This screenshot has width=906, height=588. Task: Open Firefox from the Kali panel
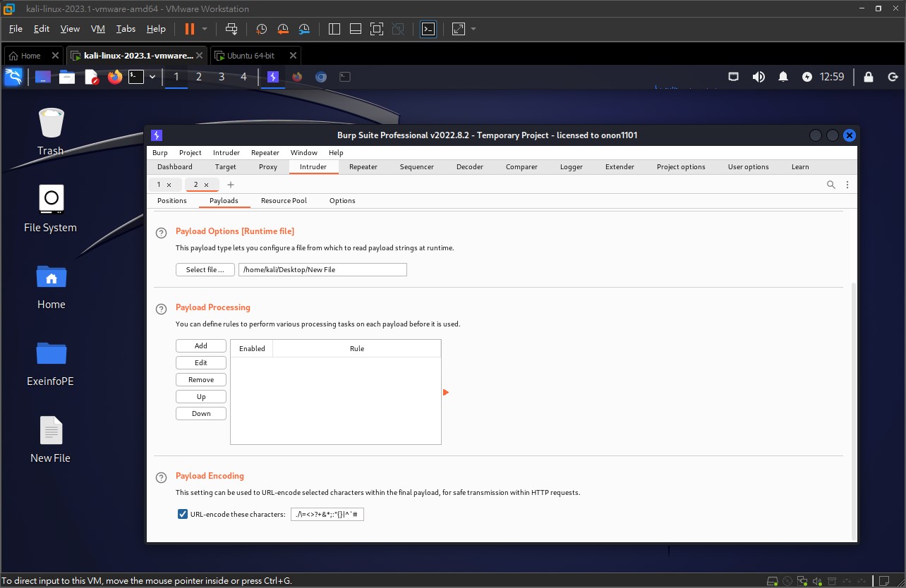coord(115,77)
